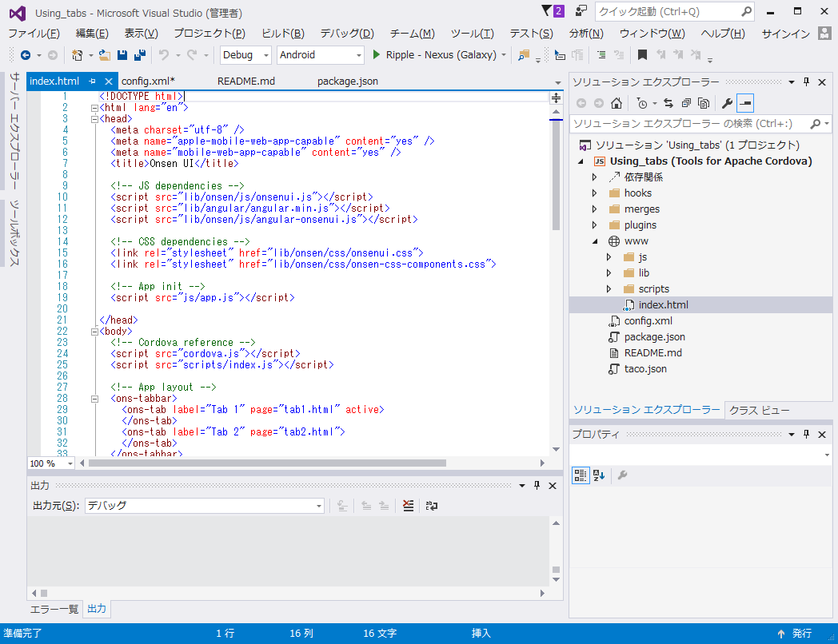Click サインイン in the top-right corner
The image size is (838, 644).
(x=786, y=34)
